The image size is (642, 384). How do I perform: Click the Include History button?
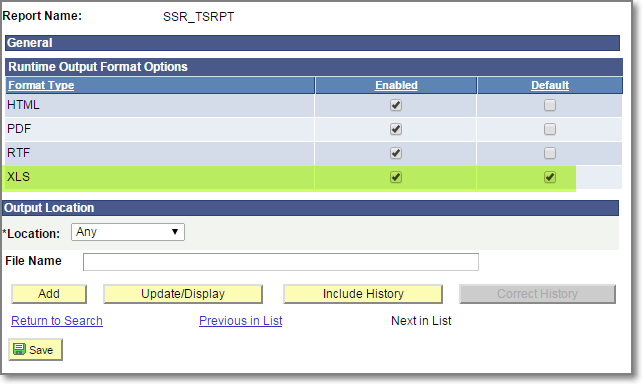click(363, 294)
